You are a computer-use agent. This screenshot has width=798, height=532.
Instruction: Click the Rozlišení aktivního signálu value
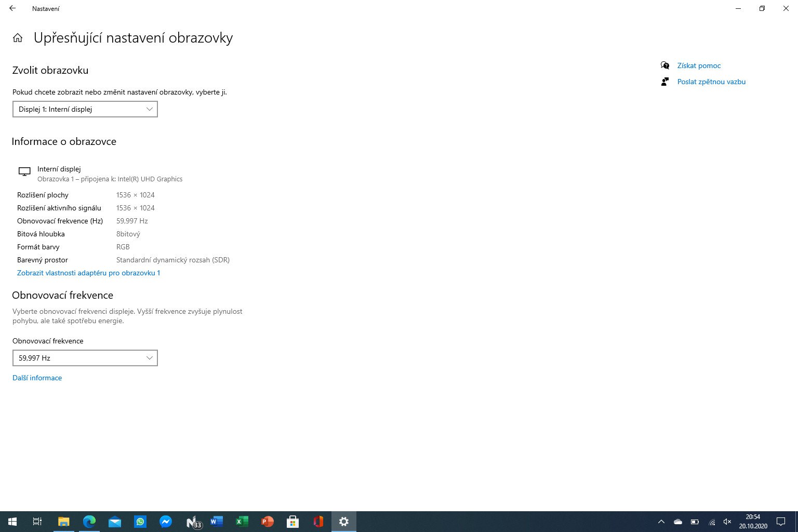[135, 208]
